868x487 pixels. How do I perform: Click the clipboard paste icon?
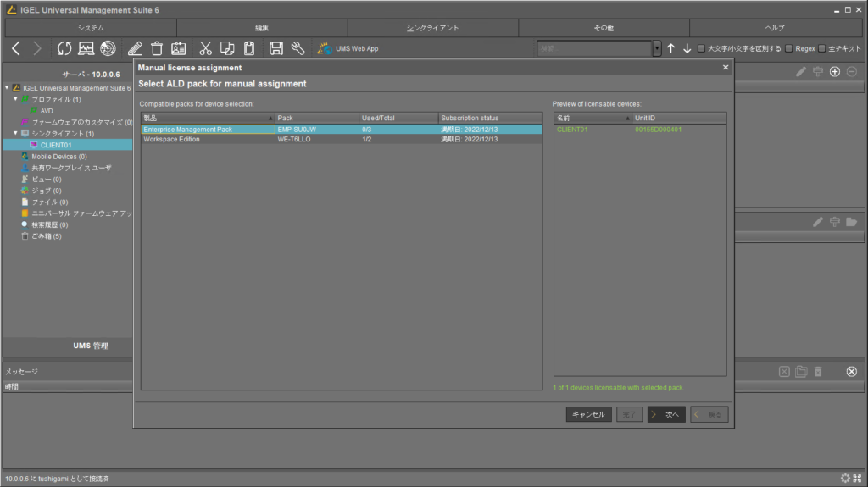tap(249, 49)
